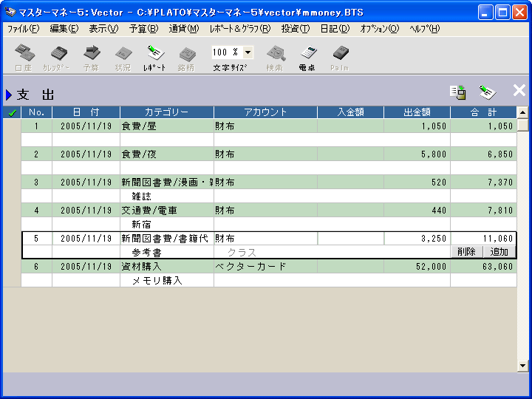Click the app icon in the title bar

click(x=10, y=13)
